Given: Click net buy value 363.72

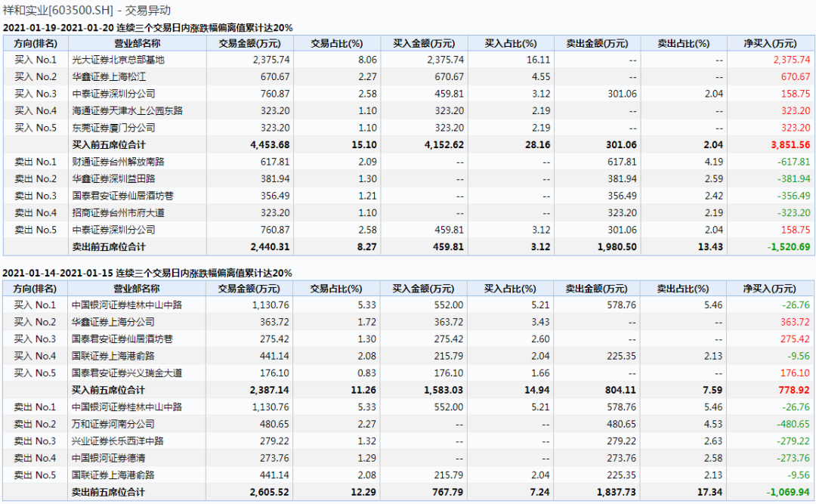Looking at the screenshot, I should (x=795, y=323).
